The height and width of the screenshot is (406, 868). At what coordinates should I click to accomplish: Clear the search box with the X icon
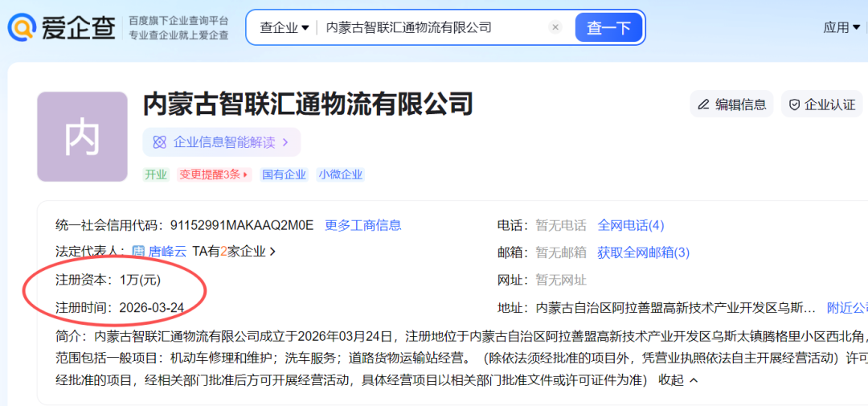click(x=555, y=27)
